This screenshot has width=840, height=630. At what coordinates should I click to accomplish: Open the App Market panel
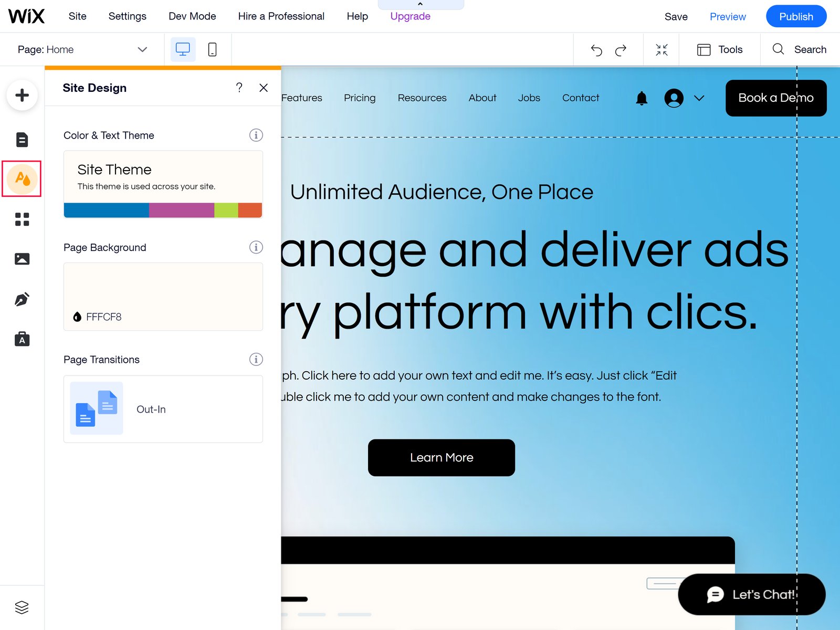click(22, 220)
